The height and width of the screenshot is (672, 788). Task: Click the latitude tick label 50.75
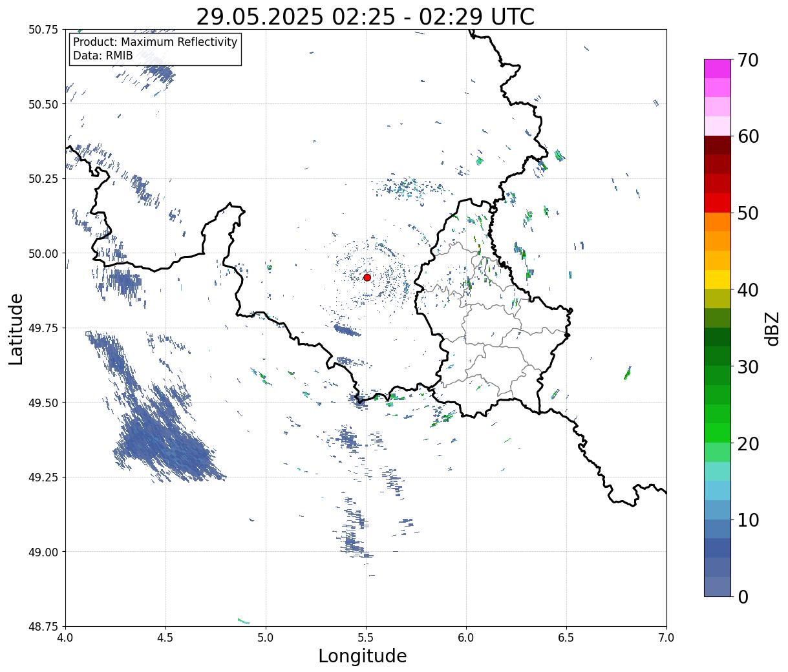(x=43, y=30)
